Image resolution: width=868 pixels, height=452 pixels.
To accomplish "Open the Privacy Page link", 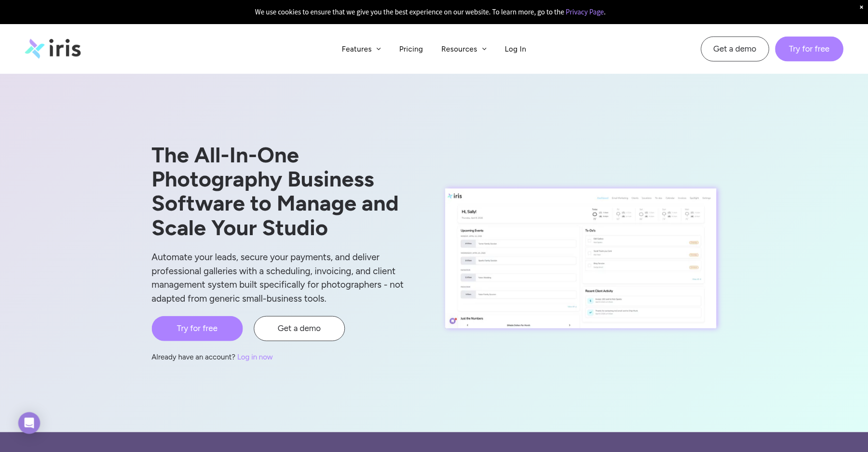I will click(x=584, y=12).
